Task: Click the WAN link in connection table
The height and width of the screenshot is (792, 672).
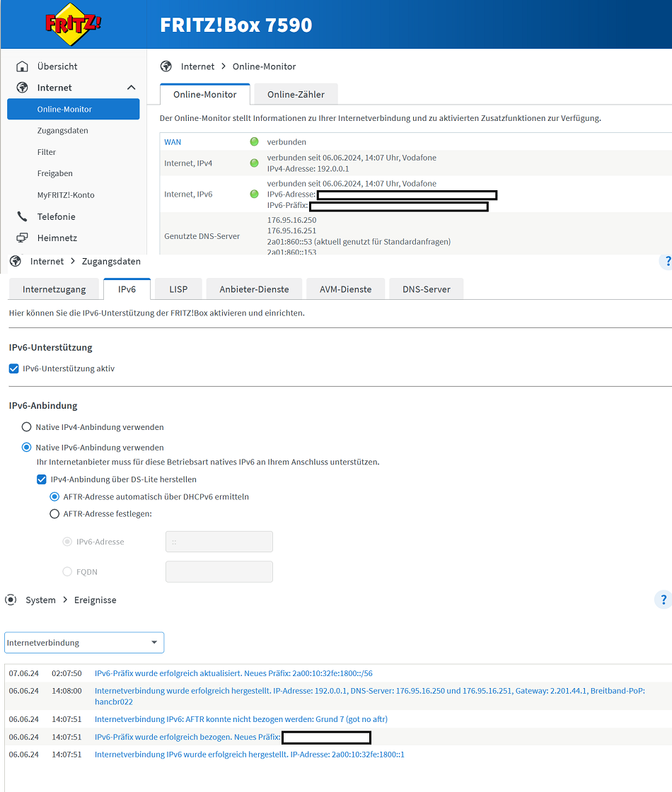Action: tap(173, 142)
